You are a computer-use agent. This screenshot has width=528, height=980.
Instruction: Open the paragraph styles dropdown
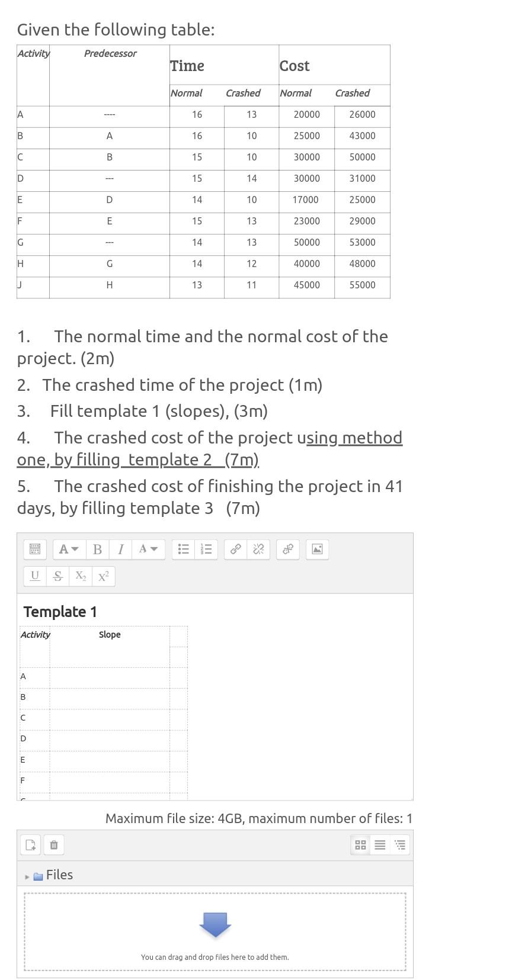click(x=69, y=549)
